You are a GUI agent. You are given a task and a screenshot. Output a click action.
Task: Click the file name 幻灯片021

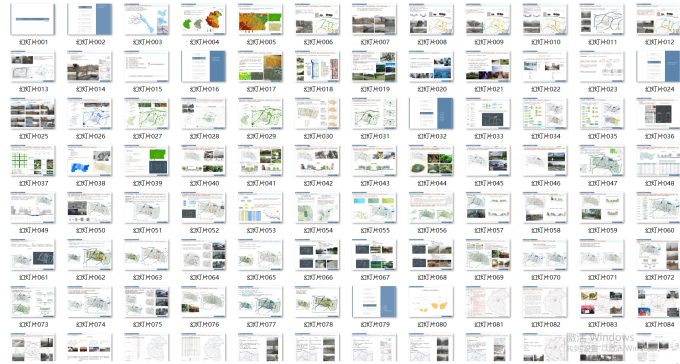(488, 89)
